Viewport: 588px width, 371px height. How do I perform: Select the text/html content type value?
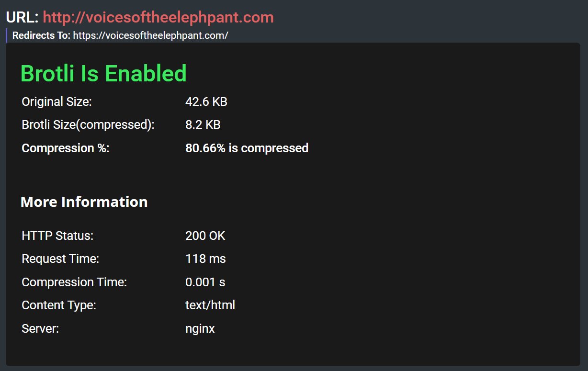[210, 305]
